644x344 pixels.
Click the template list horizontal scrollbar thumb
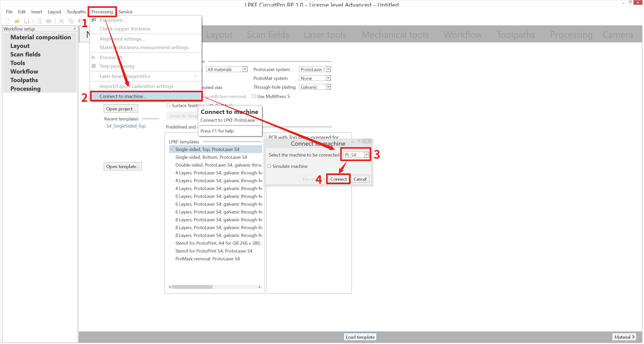(x=192, y=287)
